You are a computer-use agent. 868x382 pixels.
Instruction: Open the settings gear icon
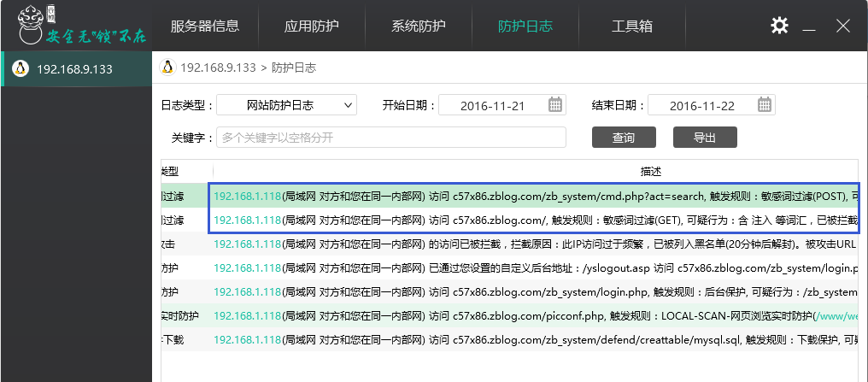(779, 26)
